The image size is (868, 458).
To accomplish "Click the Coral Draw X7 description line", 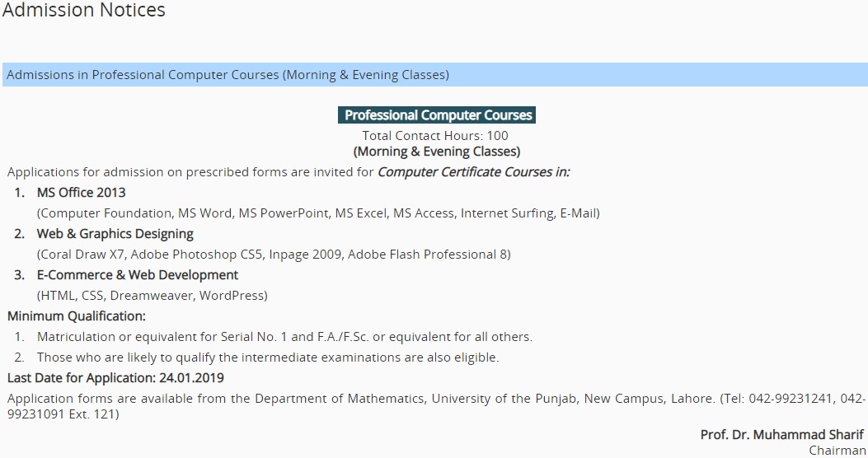I will pos(274,255).
